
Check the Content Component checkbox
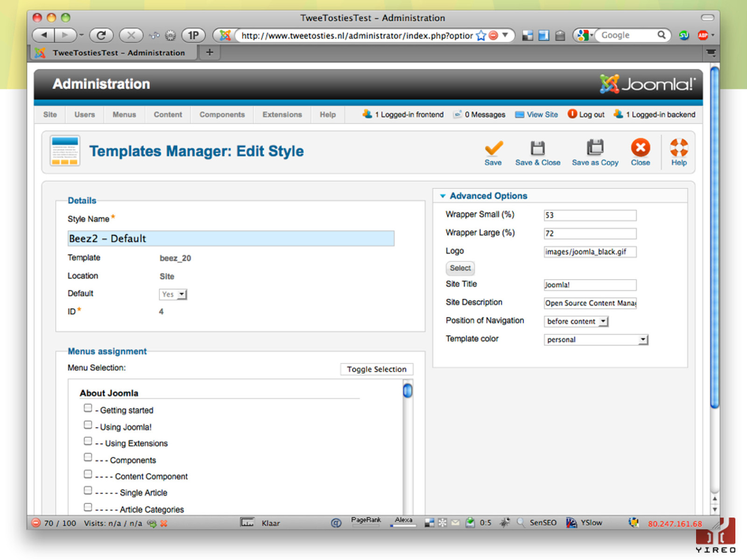coord(88,474)
